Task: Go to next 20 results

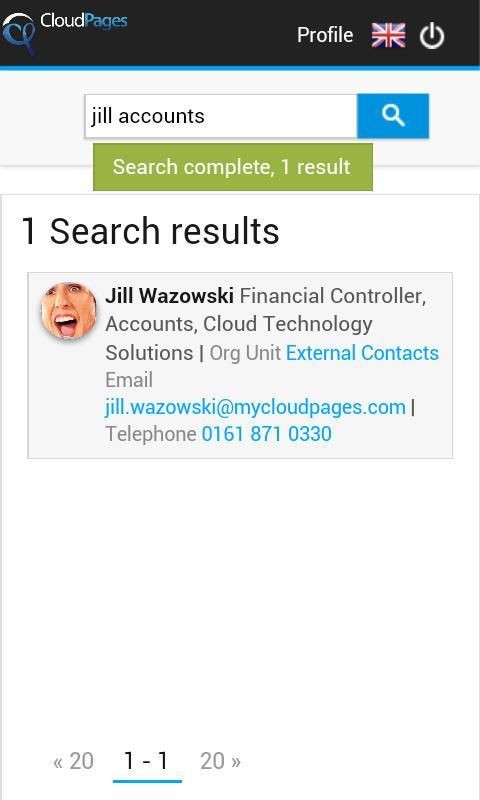Action: tap(220, 761)
